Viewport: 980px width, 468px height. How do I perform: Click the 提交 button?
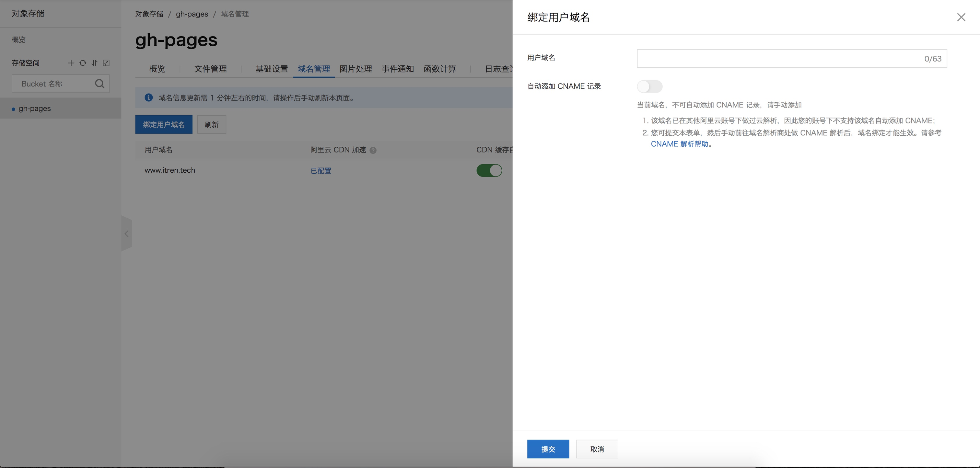tap(548, 449)
